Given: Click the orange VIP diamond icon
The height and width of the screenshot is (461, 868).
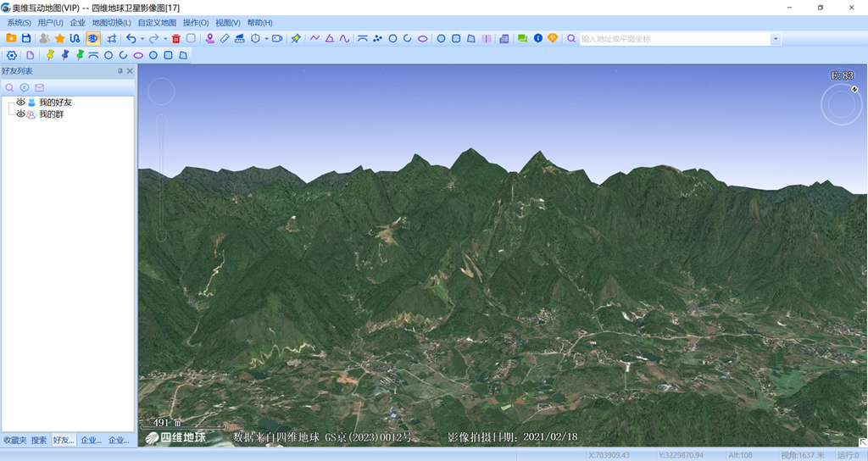Looking at the screenshot, I should point(553,39).
